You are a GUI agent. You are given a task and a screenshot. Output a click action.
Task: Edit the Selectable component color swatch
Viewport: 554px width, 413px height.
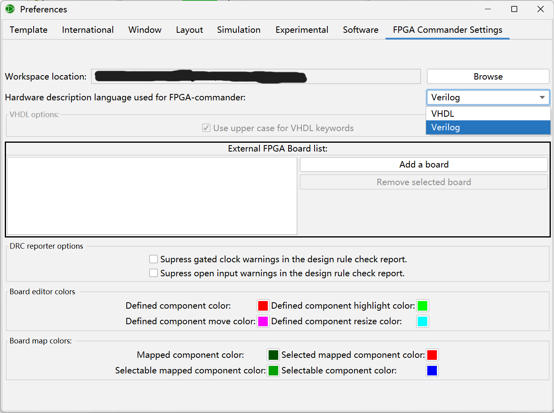click(432, 370)
